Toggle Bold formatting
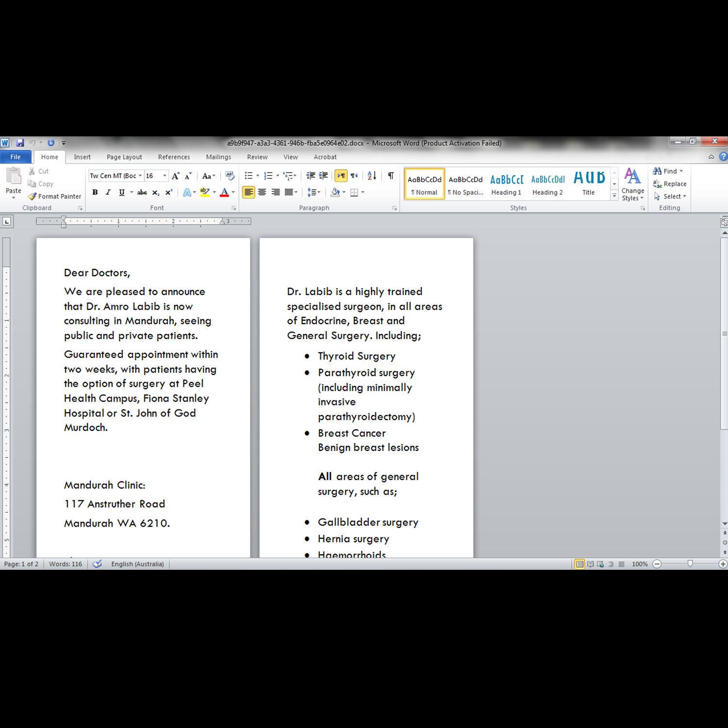 click(95, 192)
